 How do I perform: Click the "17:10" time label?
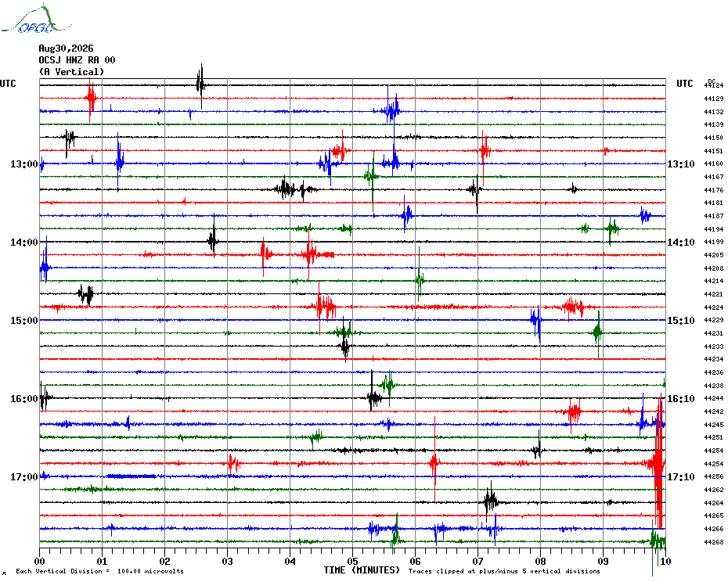[x=681, y=477]
